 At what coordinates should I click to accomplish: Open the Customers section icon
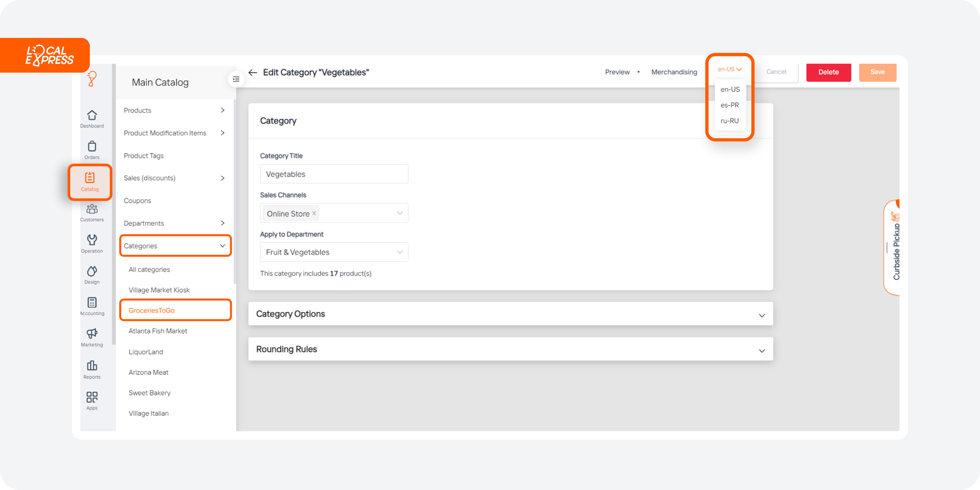[92, 213]
